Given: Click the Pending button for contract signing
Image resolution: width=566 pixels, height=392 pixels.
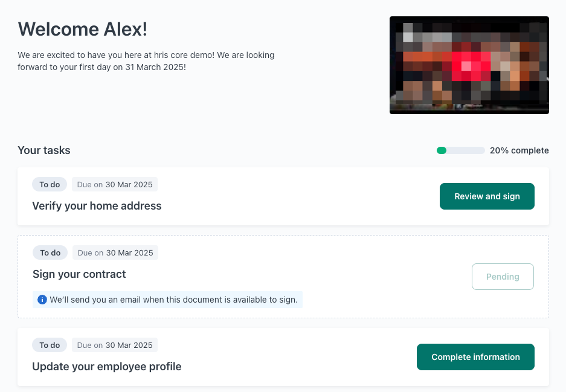Looking at the screenshot, I should [503, 277].
